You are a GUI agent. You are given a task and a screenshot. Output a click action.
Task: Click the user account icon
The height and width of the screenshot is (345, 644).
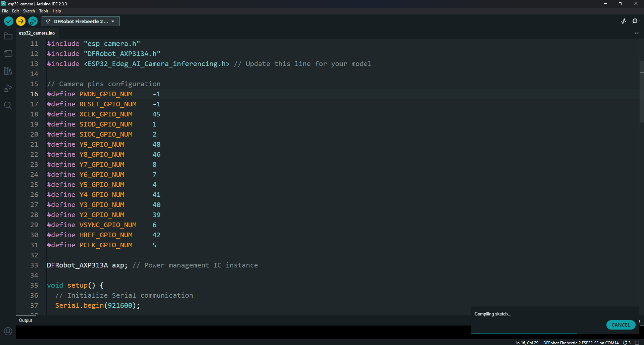8,331
